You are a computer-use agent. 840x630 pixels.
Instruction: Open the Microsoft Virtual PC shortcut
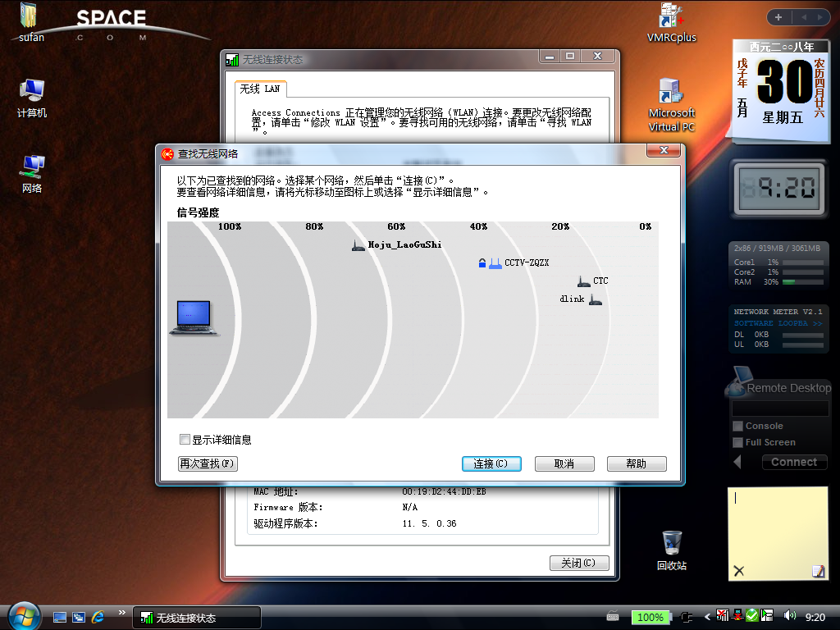(x=671, y=105)
